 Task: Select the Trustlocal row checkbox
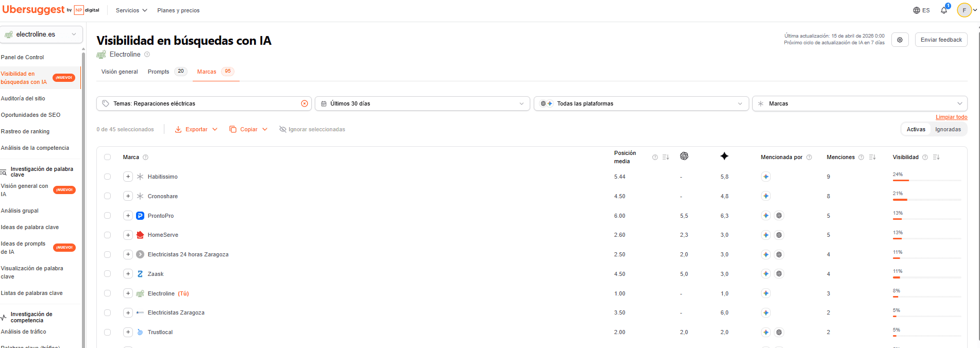coord(107,332)
